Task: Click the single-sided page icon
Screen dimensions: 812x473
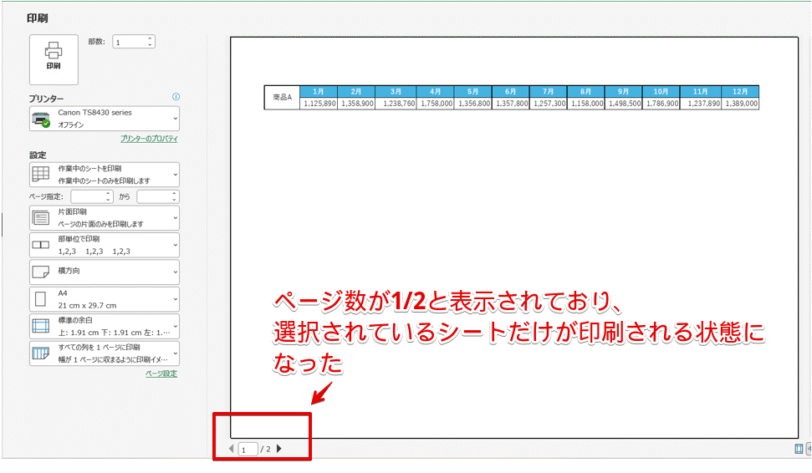Action: [x=41, y=218]
